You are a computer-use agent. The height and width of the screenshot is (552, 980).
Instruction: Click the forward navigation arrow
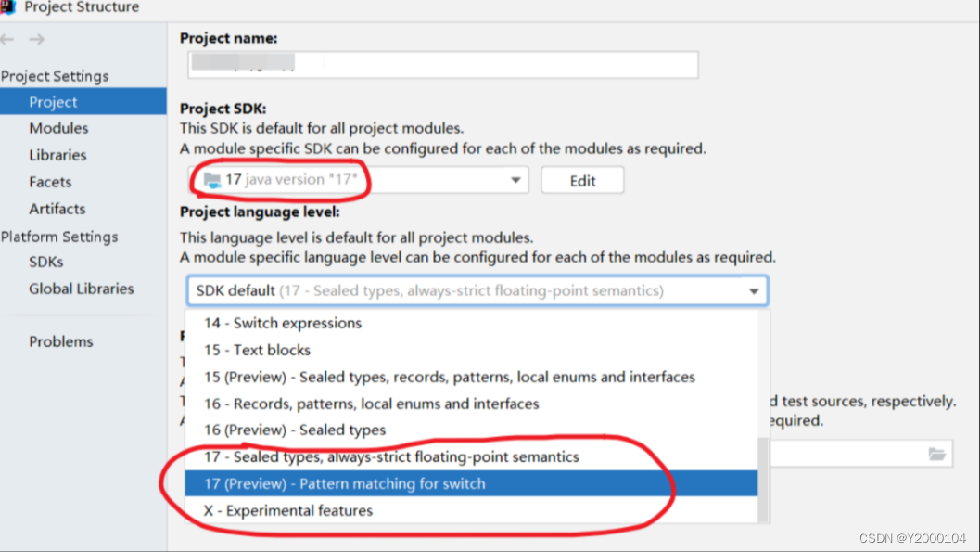tap(35, 39)
